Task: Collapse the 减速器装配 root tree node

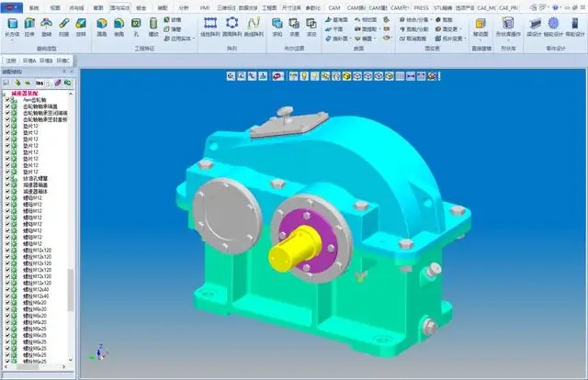Action: [x=4, y=94]
